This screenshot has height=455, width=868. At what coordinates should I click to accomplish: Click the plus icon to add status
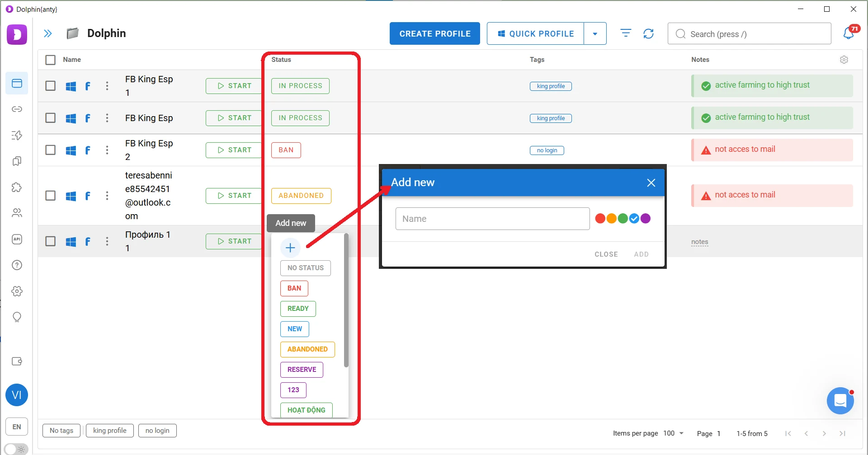click(x=290, y=248)
